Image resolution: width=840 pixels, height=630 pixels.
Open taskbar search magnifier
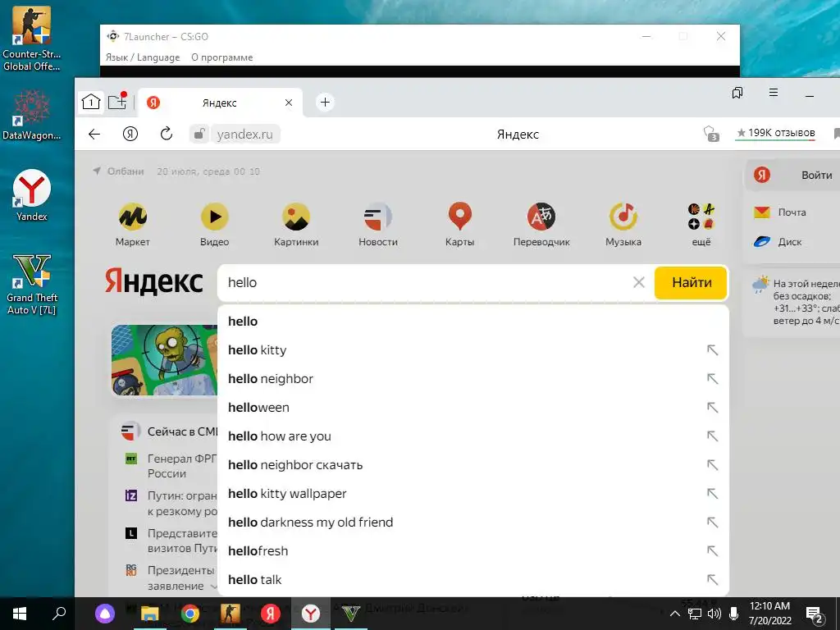[x=59, y=614]
